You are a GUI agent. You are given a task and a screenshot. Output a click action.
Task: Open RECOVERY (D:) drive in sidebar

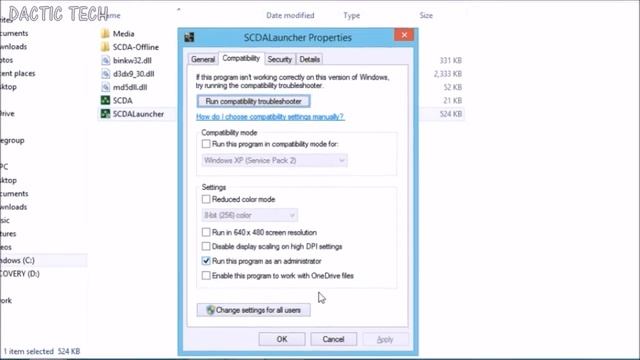point(20,274)
